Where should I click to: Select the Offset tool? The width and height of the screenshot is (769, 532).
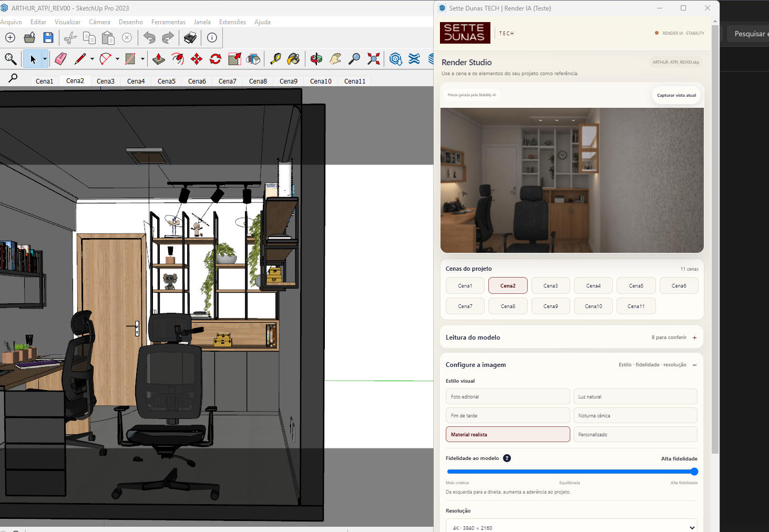pyautogui.click(x=178, y=59)
